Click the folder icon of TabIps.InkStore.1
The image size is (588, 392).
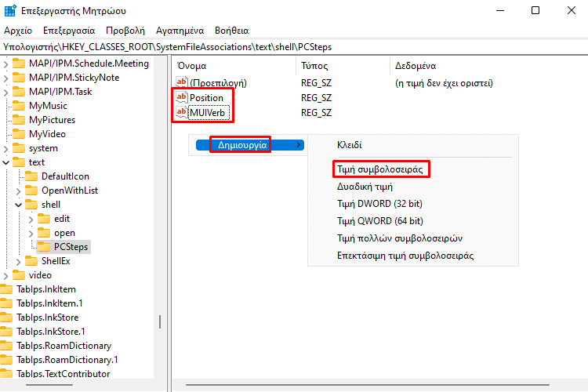point(6,332)
